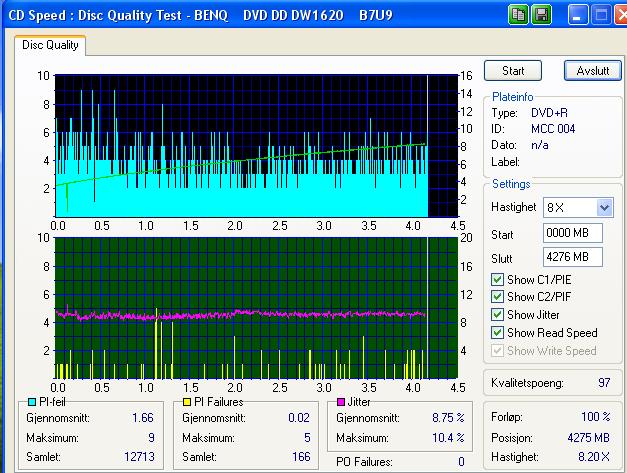627x473 pixels.
Task: Disable Show Read Speed checkbox
Action: click(497, 333)
